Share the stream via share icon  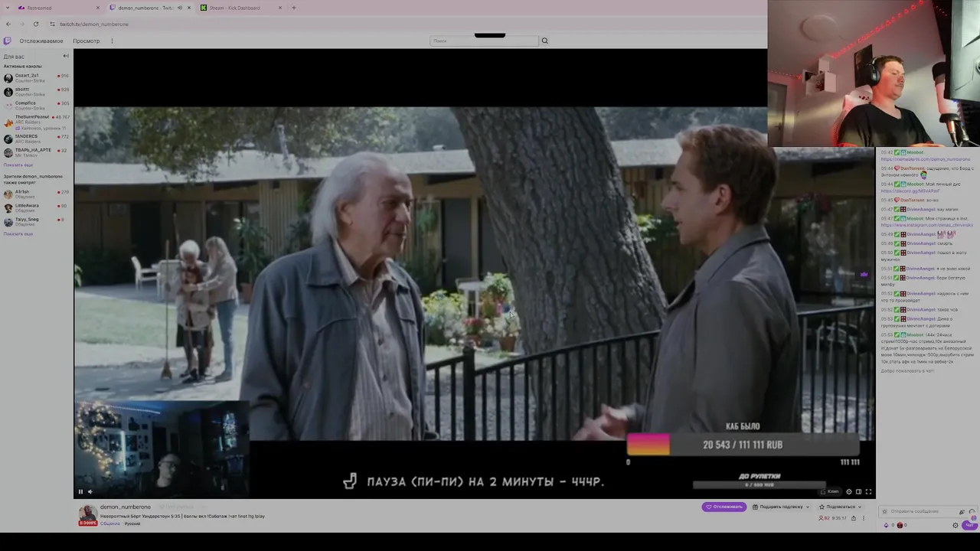click(854, 518)
